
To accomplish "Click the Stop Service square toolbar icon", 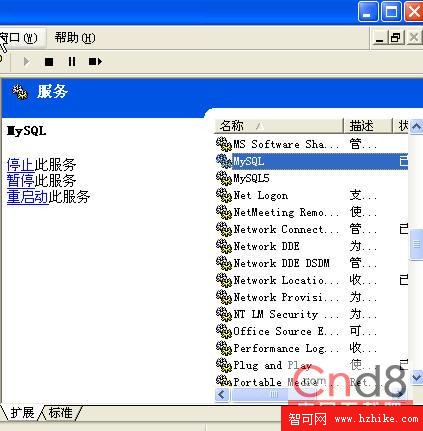I will click(x=49, y=62).
